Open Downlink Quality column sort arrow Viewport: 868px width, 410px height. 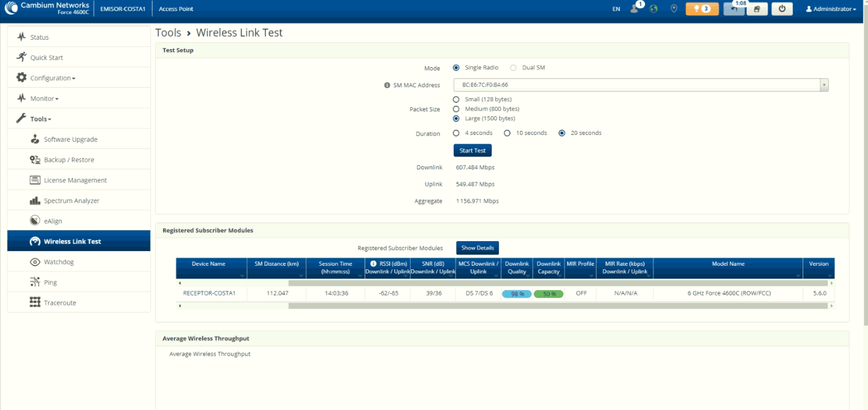[528, 276]
